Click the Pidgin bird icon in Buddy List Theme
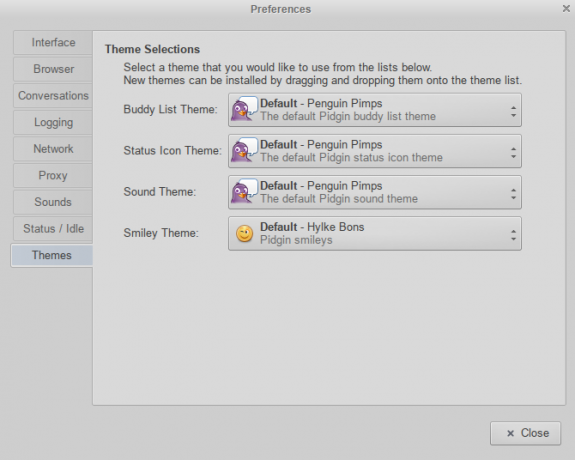The image size is (575, 460). (244, 109)
